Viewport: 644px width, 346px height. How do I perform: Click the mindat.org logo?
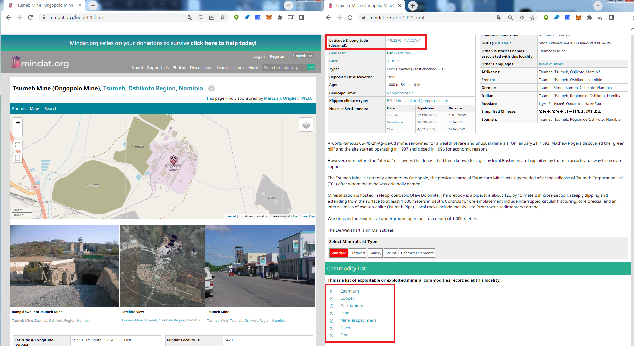pyautogui.click(x=40, y=63)
